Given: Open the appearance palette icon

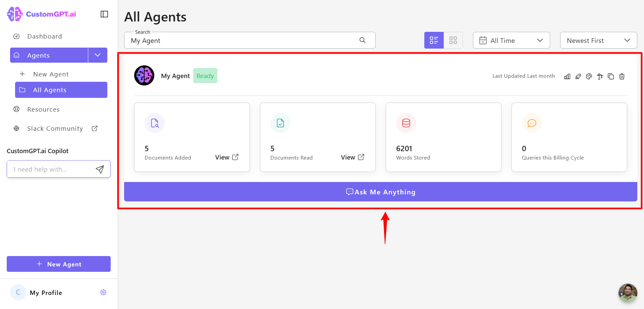Looking at the screenshot, I should pos(589,76).
